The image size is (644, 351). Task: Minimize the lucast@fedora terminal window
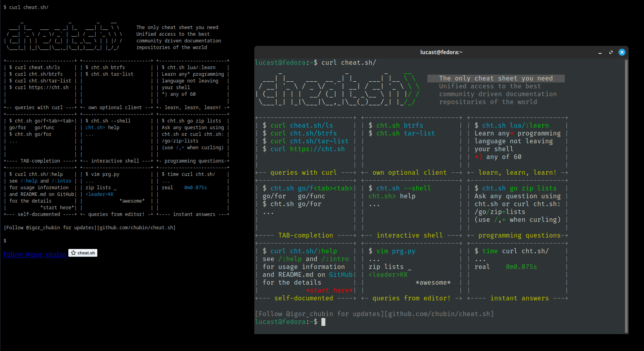click(600, 52)
